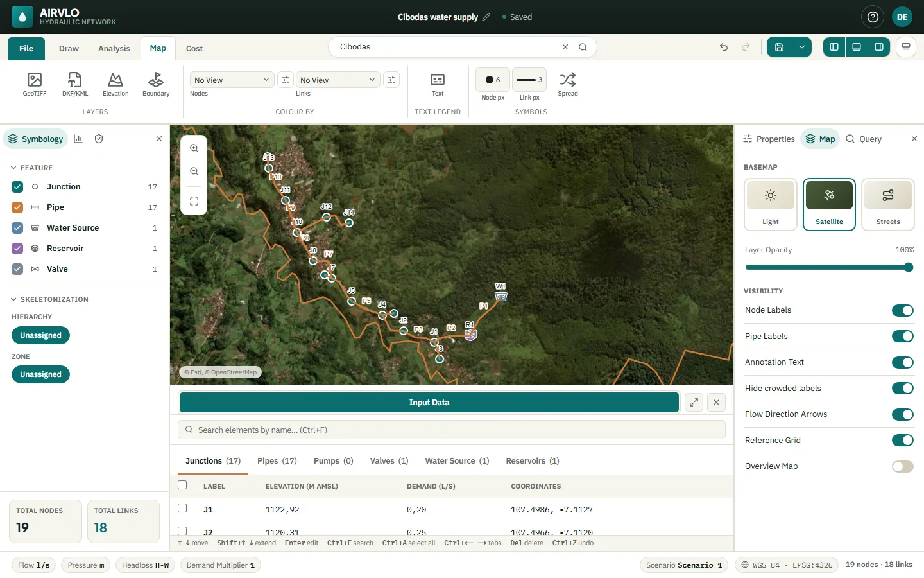Import a GeoTIFF layer
Image resolution: width=924 pixels, height=578 pixels.
[35, 84]
